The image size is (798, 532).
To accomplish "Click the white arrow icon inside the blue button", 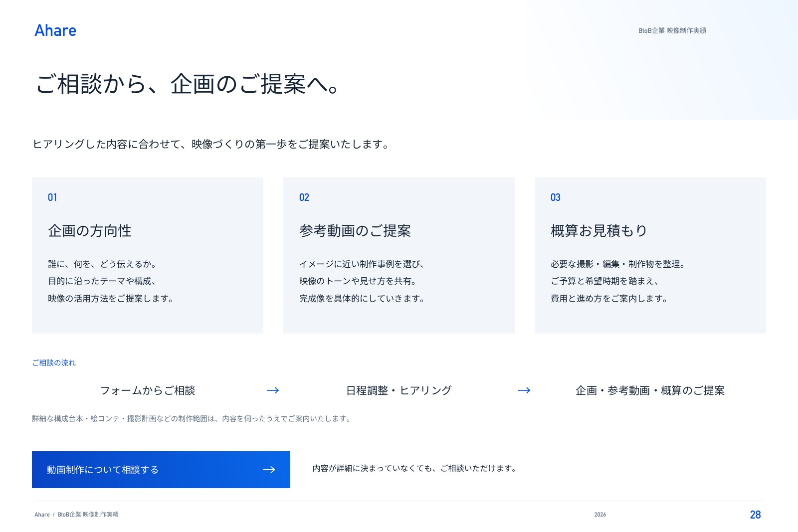I will (269, 470).
